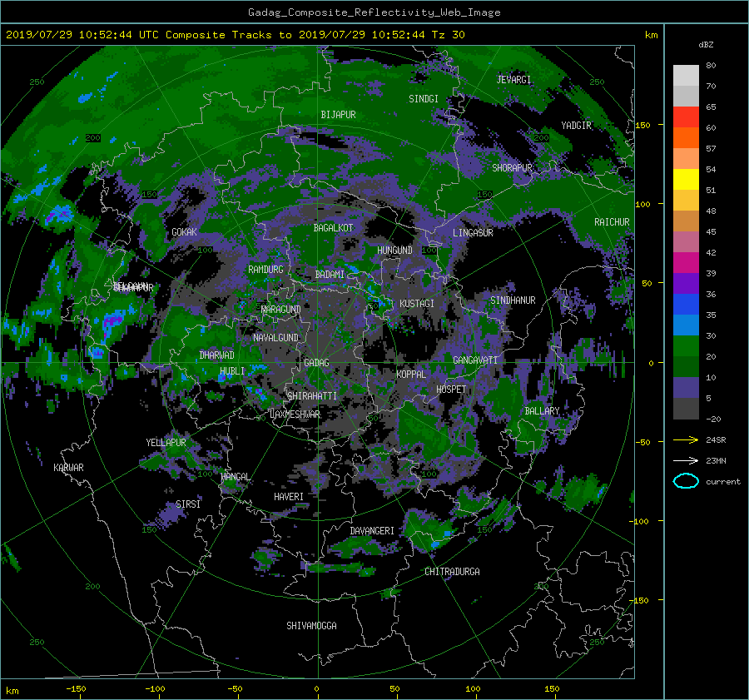The image size is (749, 700).
Task: Click the RAMDURG city label
Action: coord(265,270)
